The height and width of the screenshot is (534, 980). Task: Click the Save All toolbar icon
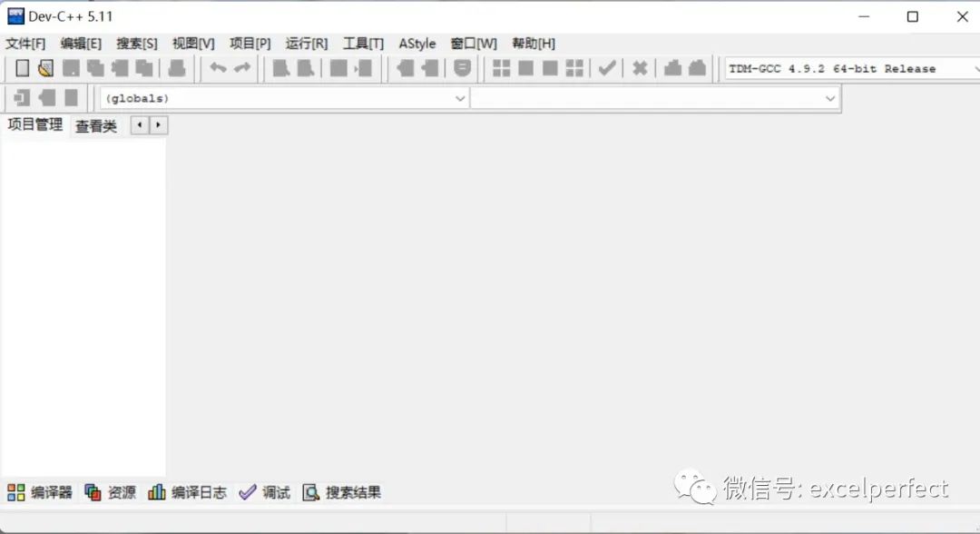coord(95,68)
